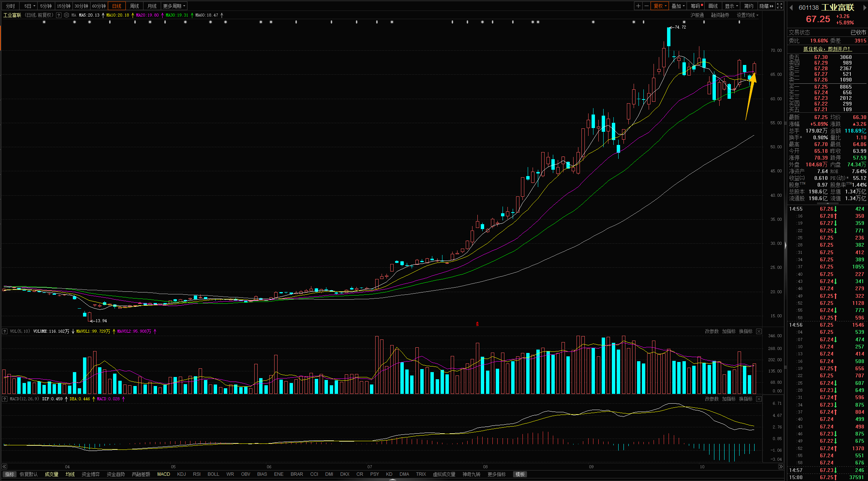Toggle the 筹码 chip distribution view
Screen dimensions: 868x481
[696, 6]
